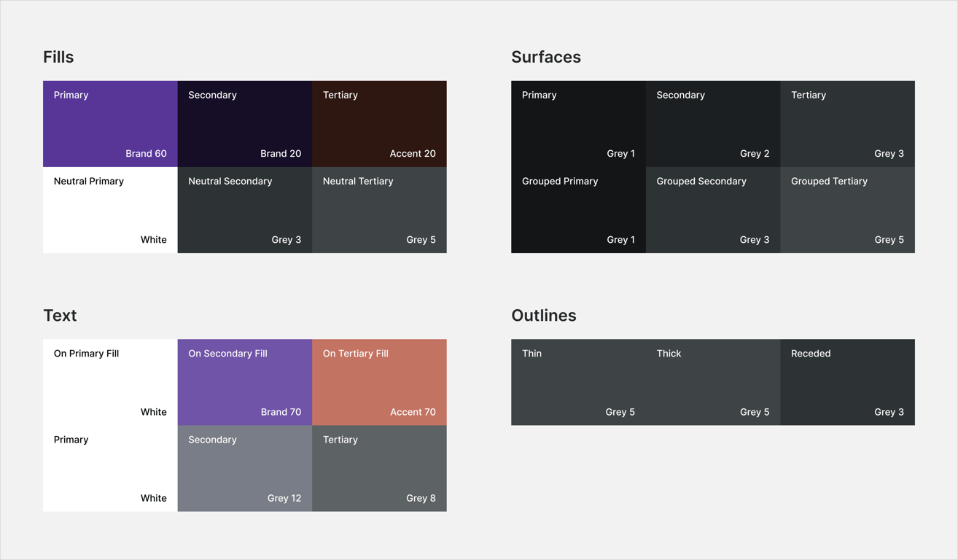This screenshot has height=560, width=958.
Task: Select the Secondary text Grey 12 swatch
Action: tap(244, 467)
